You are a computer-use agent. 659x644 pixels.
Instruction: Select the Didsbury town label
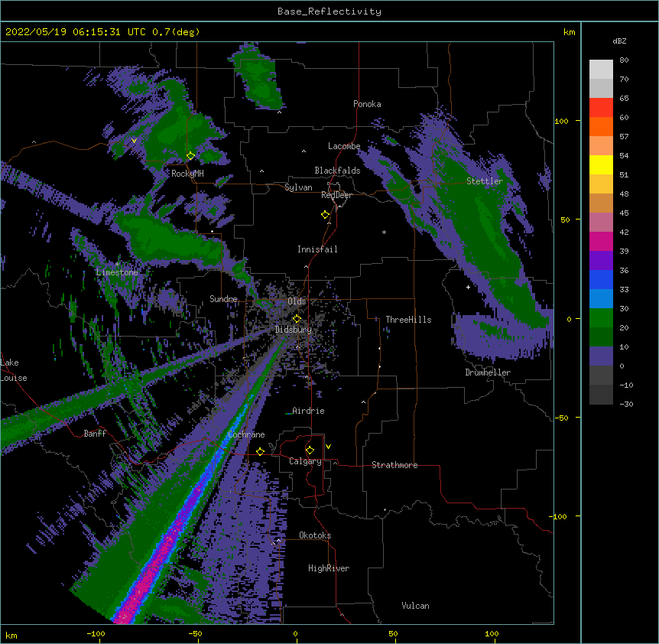coord(294,330)
